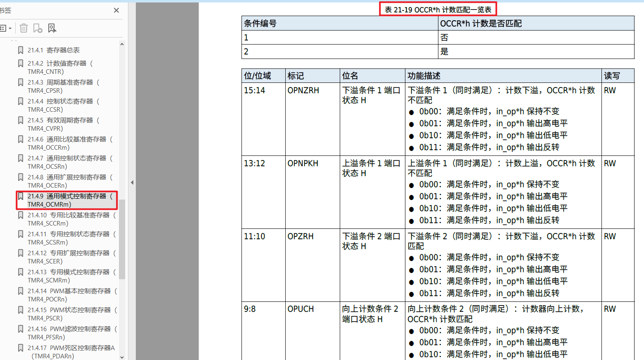Open 21.4.11 专用控制状态寄存器 TMR4_SCSRm

72,238
